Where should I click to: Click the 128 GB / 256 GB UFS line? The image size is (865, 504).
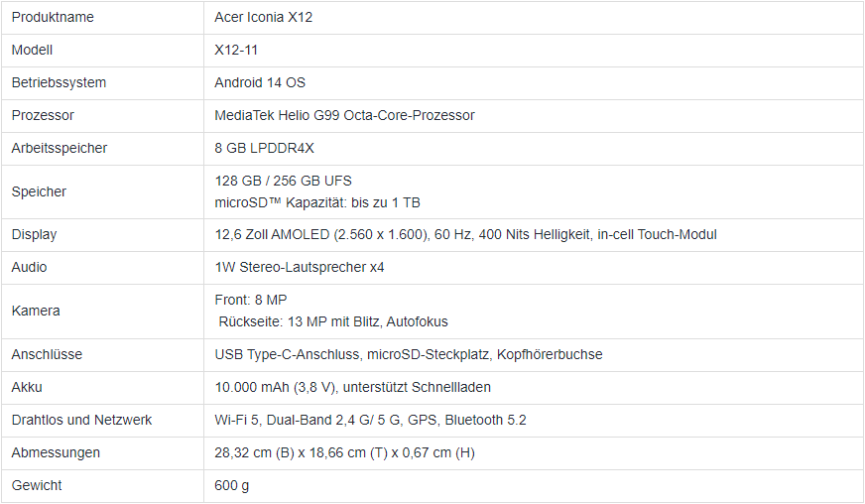283,182
